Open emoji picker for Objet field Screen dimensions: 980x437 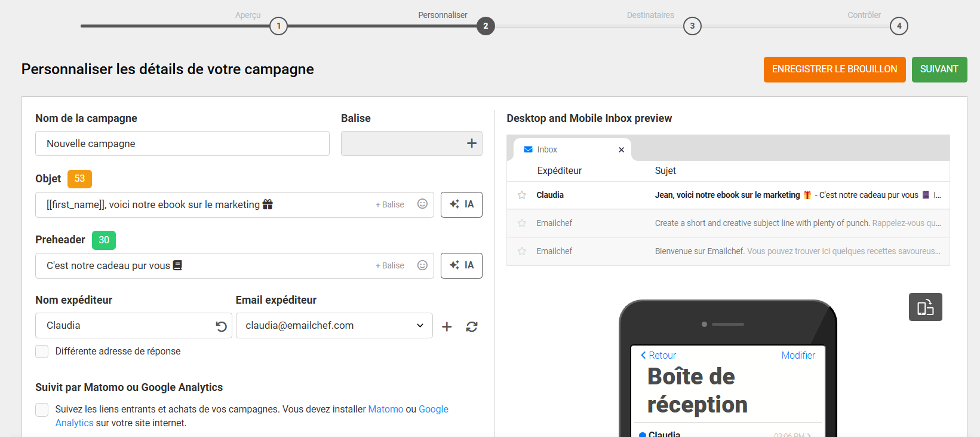point(422,204)
